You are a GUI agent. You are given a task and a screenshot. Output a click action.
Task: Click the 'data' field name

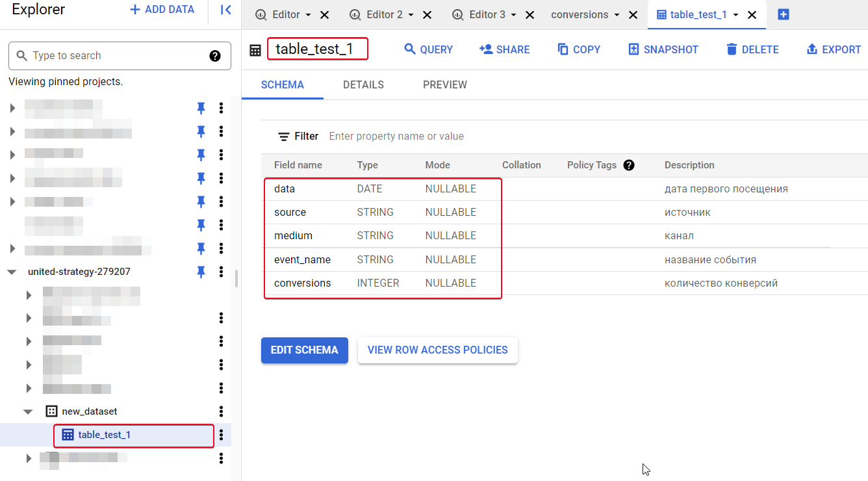coord(285,189)
